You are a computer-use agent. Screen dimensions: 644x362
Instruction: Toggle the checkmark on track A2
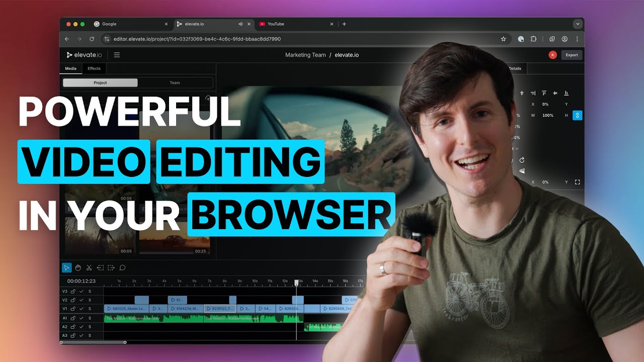[82, 327]
